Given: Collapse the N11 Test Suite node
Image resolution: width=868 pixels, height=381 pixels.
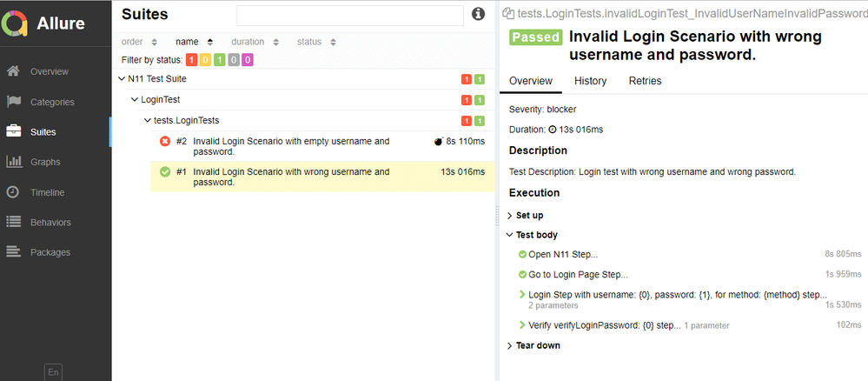Looking at the screenshot, I should 121,78.
